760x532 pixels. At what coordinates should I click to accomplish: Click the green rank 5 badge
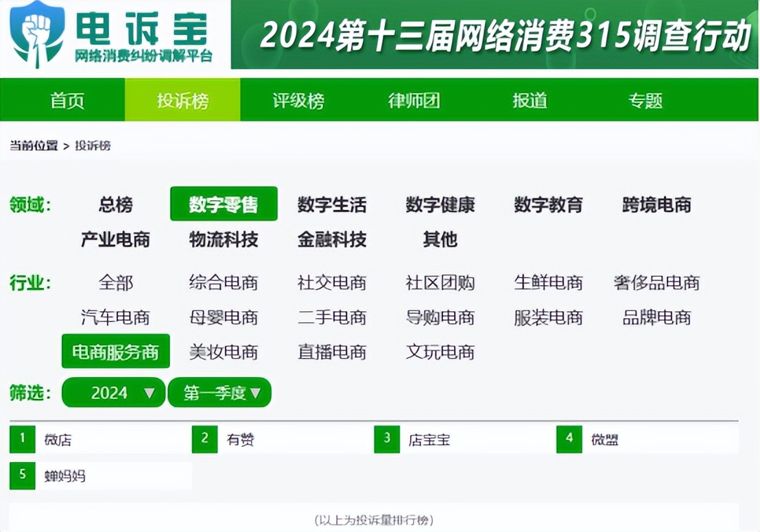pos(23,475)
